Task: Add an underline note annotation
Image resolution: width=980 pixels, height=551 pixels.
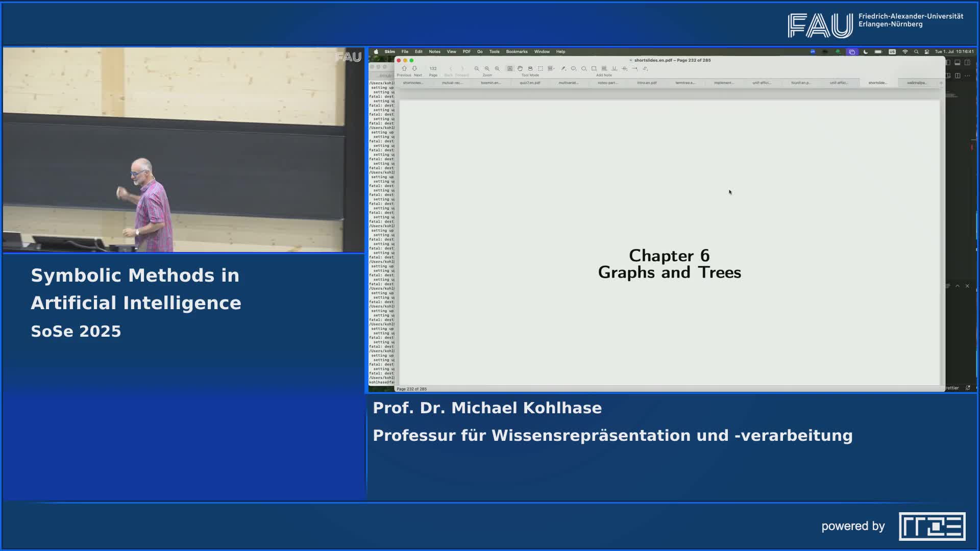Action: (x=613, y=68)
